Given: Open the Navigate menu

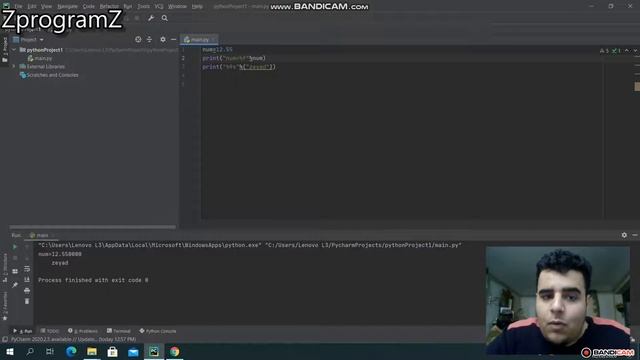Looking at the screenshot, I should (67, 7).
